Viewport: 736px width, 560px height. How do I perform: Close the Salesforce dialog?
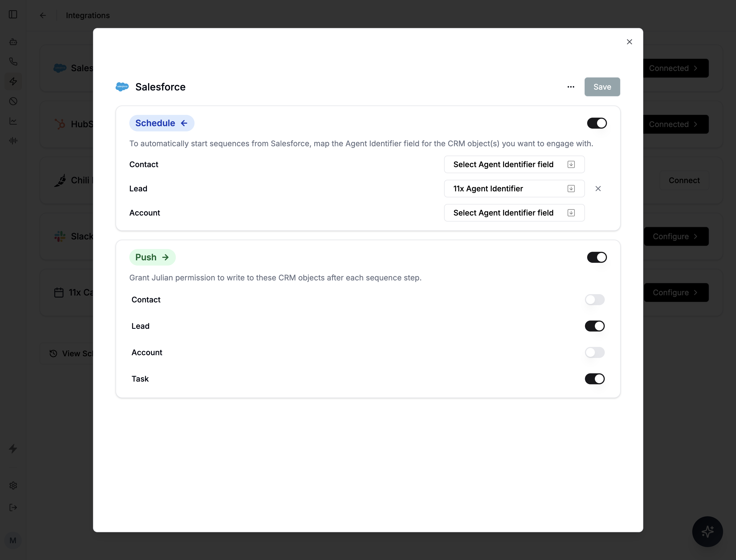pos(629,42)
